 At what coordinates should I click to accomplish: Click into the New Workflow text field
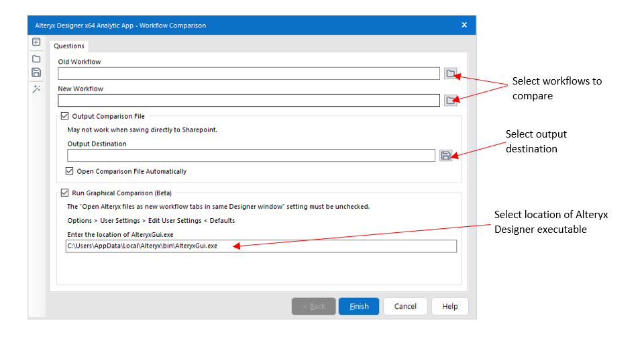tap(248, 100)
